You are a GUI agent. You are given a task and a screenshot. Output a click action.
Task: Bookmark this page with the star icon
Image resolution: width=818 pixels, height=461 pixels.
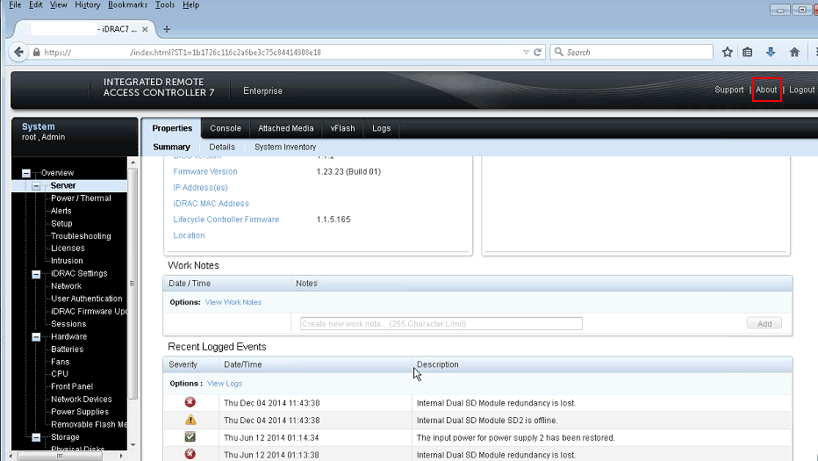tap(727, 52)
